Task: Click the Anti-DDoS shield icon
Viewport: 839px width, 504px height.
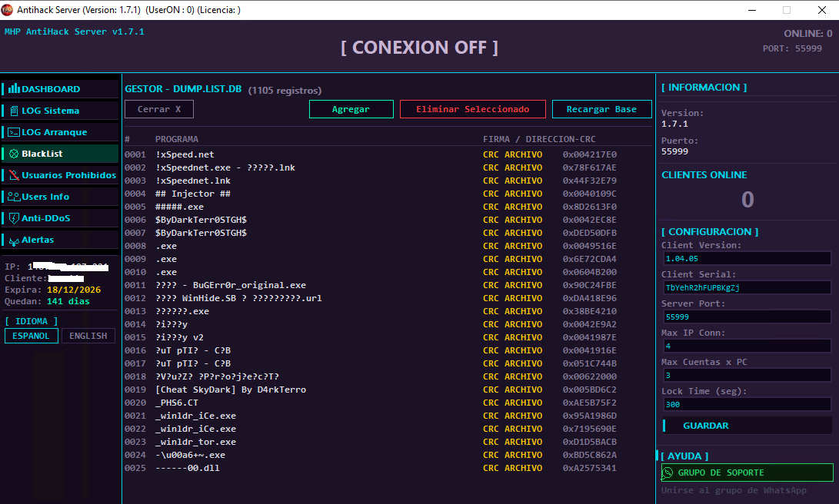Action: tap(14, 218)
